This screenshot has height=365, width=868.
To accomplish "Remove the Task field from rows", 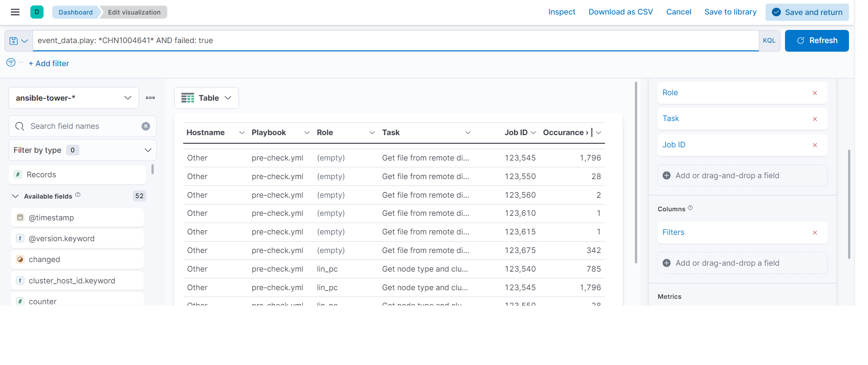I will tap(814, 119).
